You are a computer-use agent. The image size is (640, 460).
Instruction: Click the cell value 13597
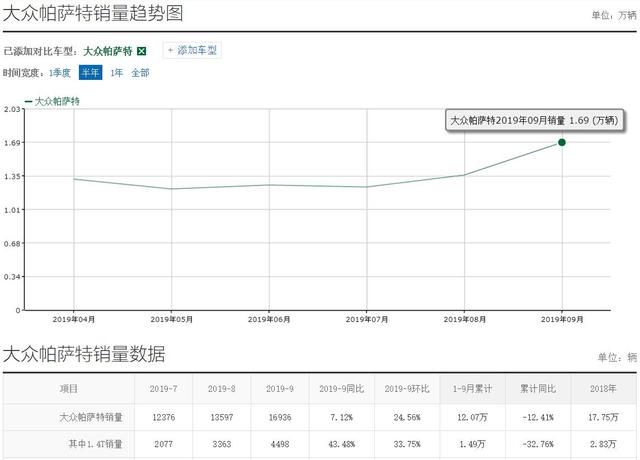222,417
